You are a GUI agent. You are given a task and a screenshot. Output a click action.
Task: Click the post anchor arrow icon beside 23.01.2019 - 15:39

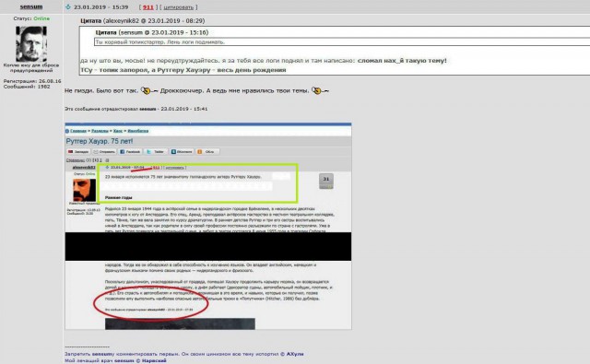tap(67, 6)
